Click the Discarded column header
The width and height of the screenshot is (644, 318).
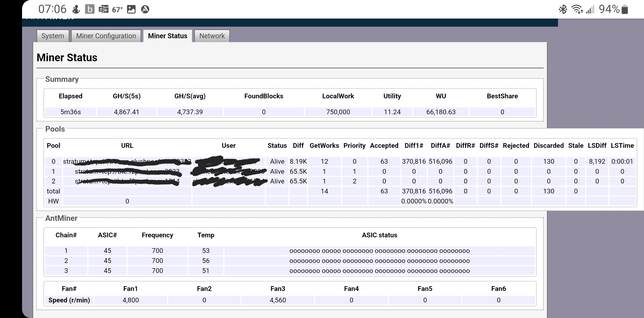tap(548, 145)
